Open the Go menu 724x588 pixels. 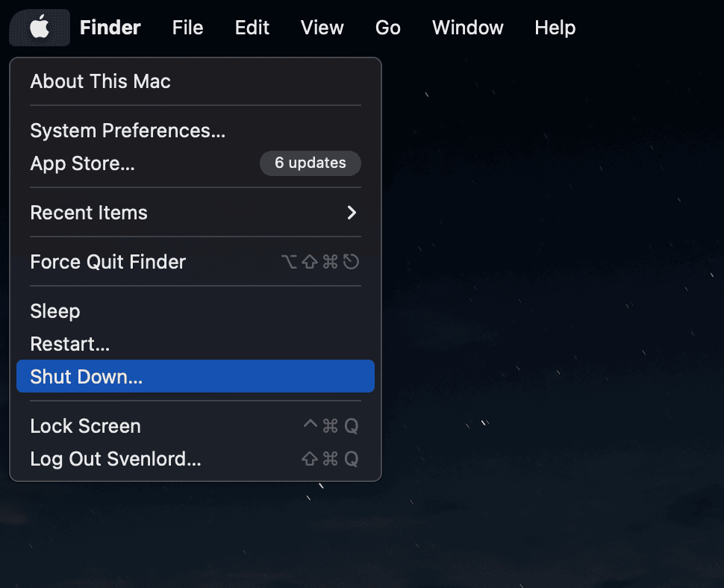click(387, 28)
